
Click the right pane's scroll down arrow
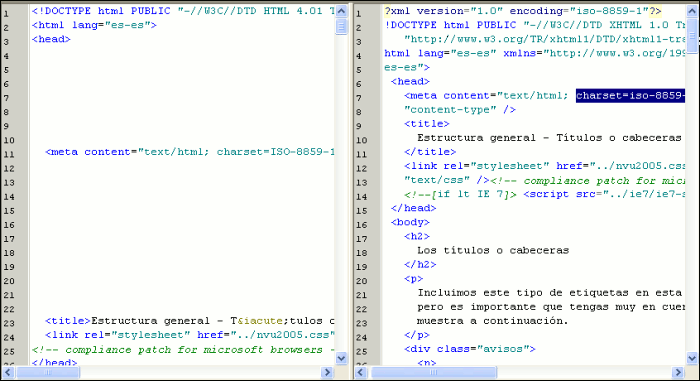point(692,358)
